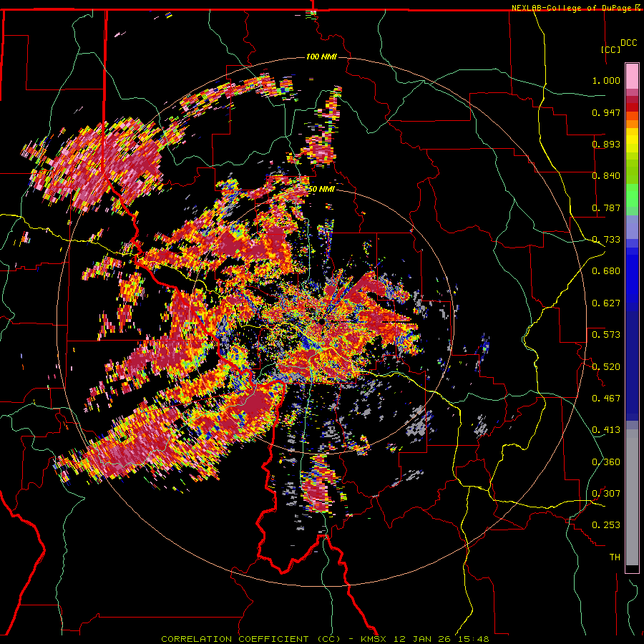
Task: Select the 0.467 legend value
Action: pyautogui.click(x=606, y=399)
